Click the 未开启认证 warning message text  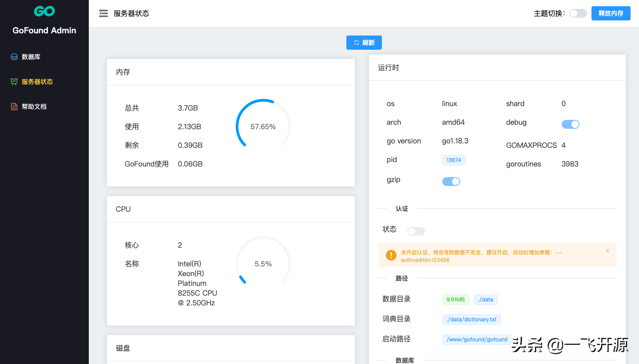pos(481,256)
